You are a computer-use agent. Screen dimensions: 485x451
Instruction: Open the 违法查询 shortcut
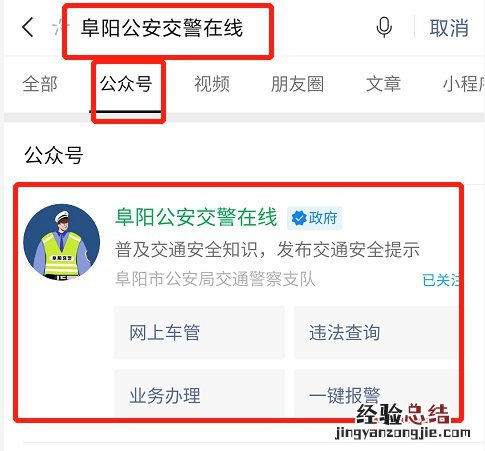[376, 333]
